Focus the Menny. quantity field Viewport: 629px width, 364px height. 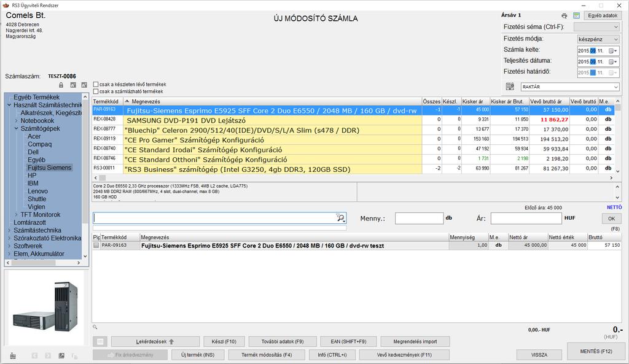[419, 219]
